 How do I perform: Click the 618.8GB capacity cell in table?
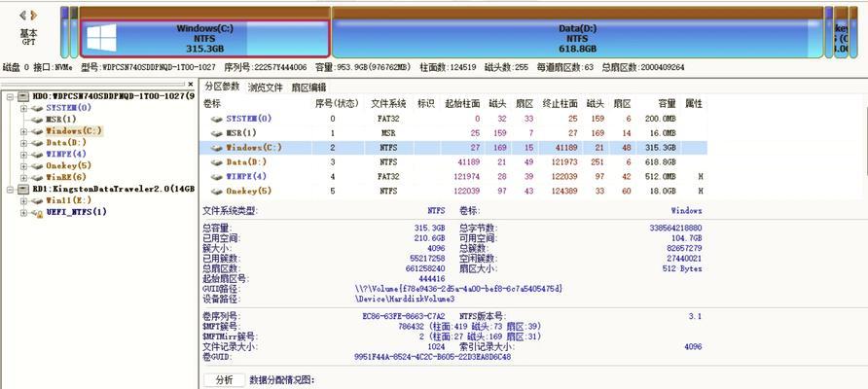click(661, 162)
